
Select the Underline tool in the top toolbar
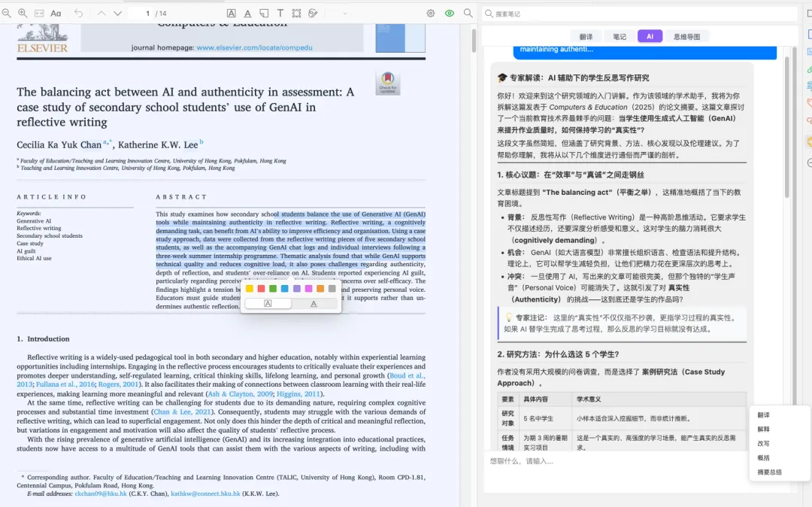tap(247, 14)
